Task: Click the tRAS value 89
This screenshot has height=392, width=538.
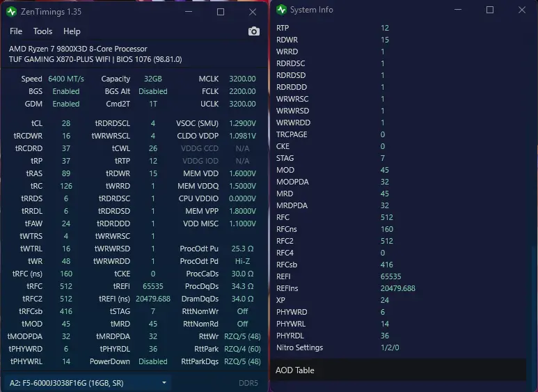Action: pos(66,173)
